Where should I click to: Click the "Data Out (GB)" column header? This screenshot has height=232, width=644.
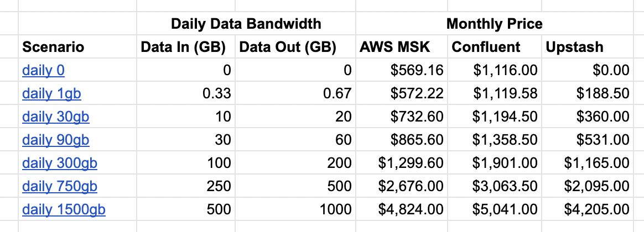pos(288,47)
